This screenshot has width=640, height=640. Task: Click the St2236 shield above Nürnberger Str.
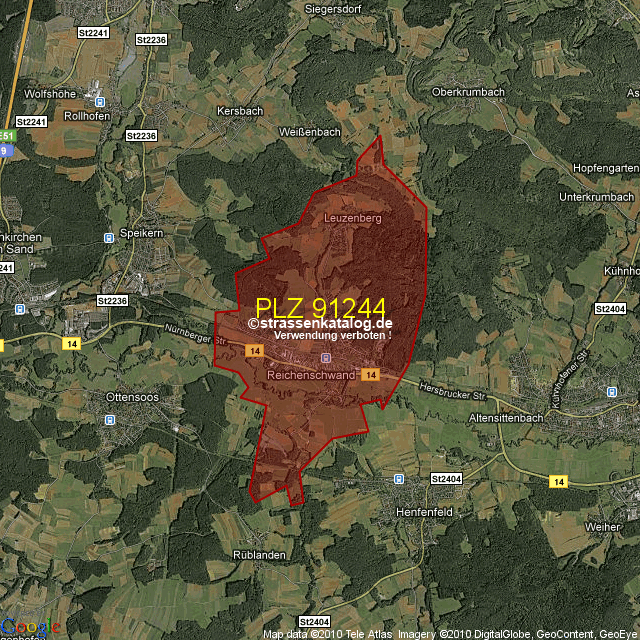(x=112, y=300)
